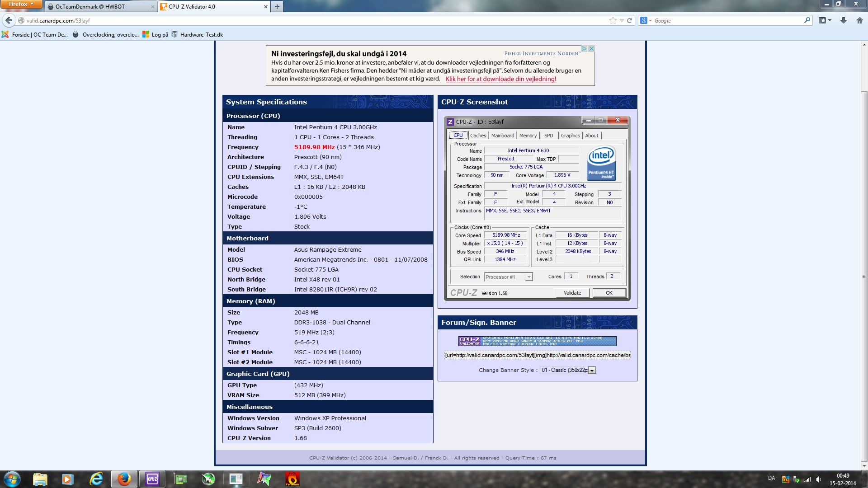Open the volume speaker tray icon
The image size is (868, 488).
point(818,479)
